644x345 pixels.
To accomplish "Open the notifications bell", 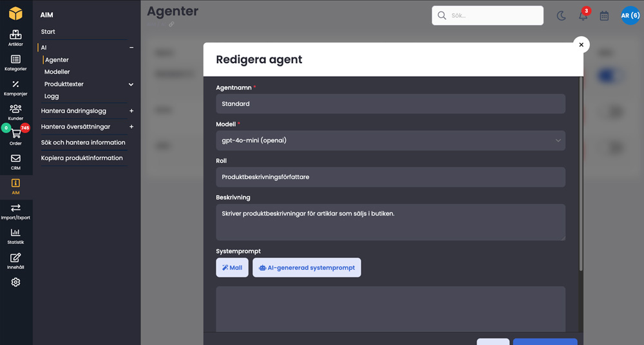I will (x=583, y=15).
